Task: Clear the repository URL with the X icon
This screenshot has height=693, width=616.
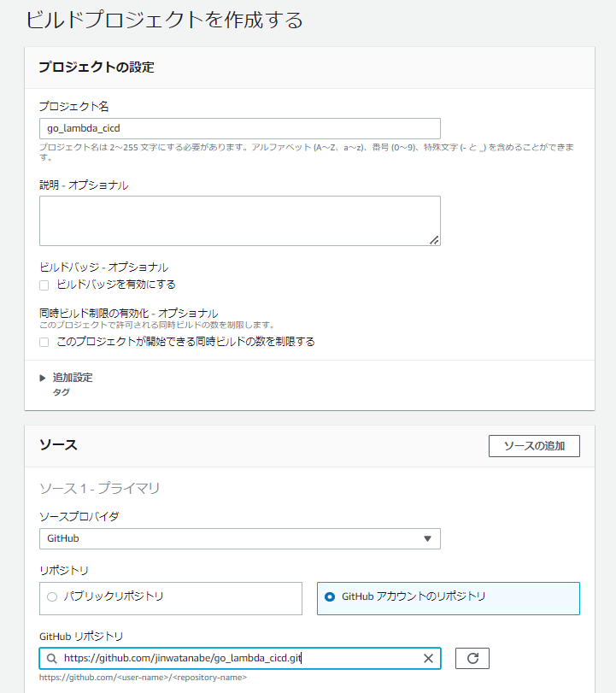Action: click(428, 659)
